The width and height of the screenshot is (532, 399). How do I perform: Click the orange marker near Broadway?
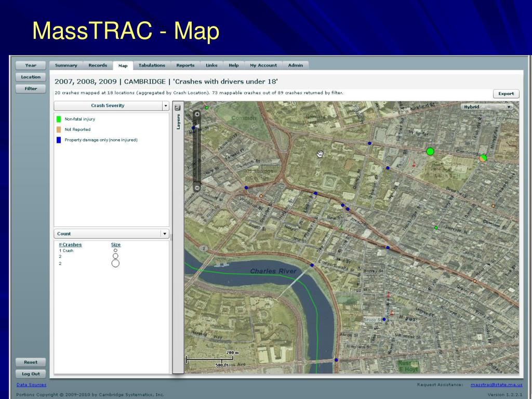click(x=493, y=206)
